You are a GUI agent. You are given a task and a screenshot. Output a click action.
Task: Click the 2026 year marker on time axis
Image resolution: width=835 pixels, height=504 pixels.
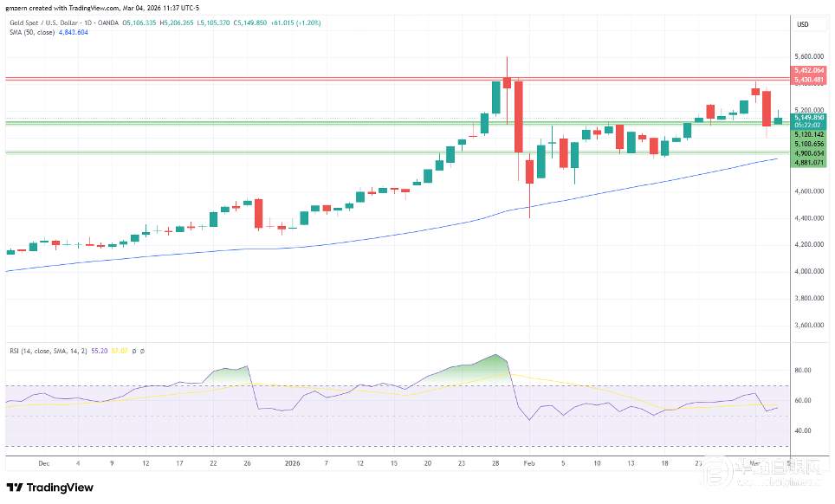click(292, 463)
